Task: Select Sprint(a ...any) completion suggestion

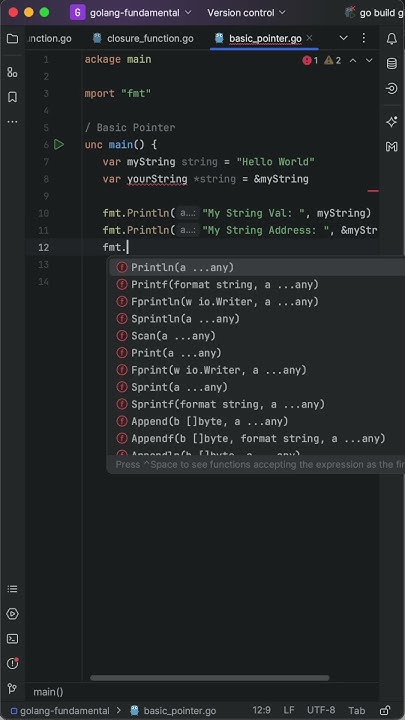Action: (x=257, y=387)
